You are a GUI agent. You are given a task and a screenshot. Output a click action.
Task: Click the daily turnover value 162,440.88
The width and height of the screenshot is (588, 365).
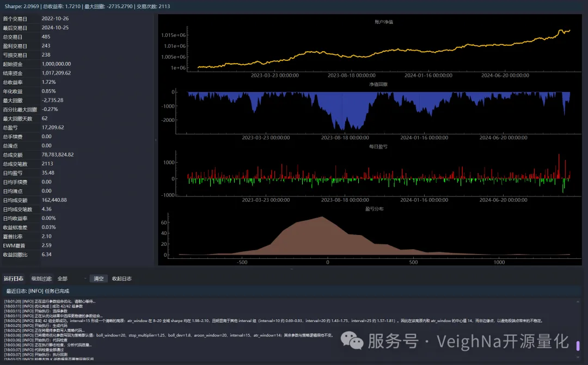point(54,200)
